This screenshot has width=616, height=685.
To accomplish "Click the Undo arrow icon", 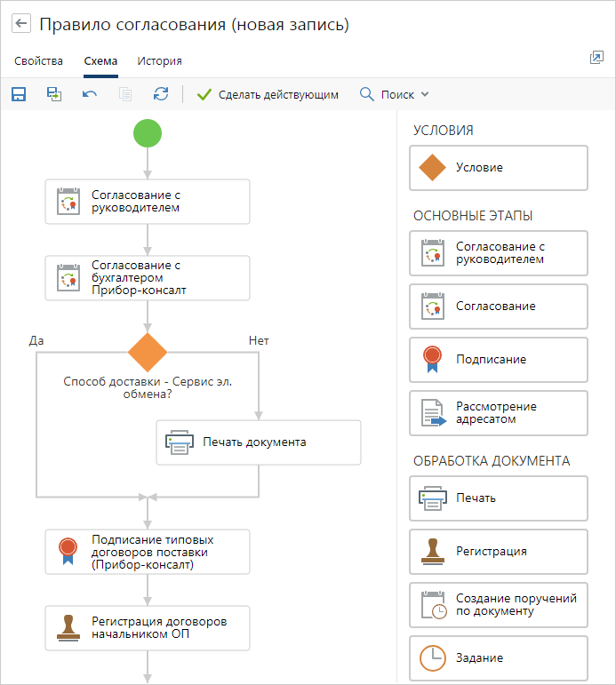I will 90,94.
